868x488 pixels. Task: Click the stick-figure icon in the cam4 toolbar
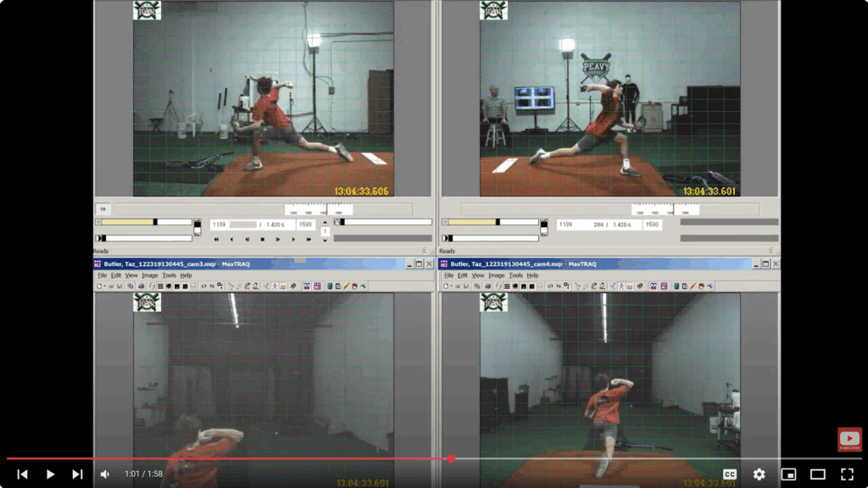coord(621,286)
